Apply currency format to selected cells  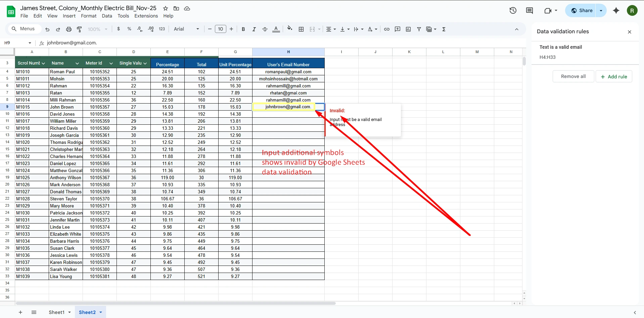[x=118, y=29]
